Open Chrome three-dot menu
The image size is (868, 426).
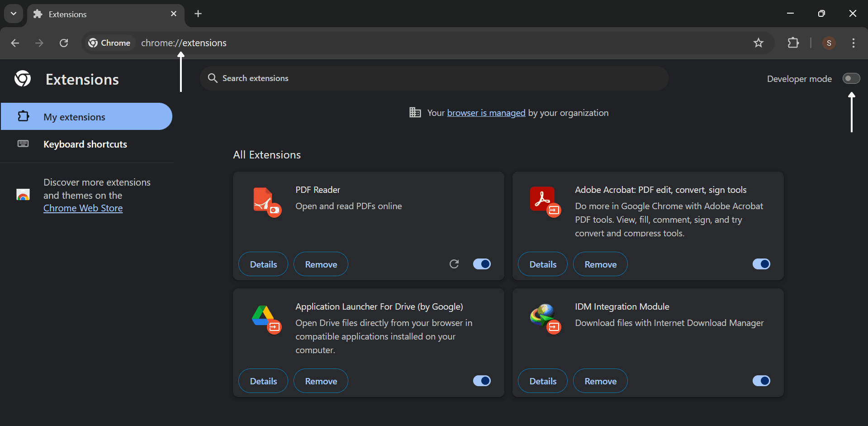(854, 43)
